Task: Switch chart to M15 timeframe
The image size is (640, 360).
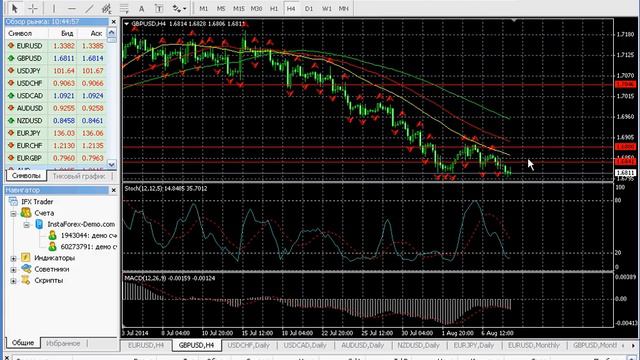Action: (x=238, y=8)
